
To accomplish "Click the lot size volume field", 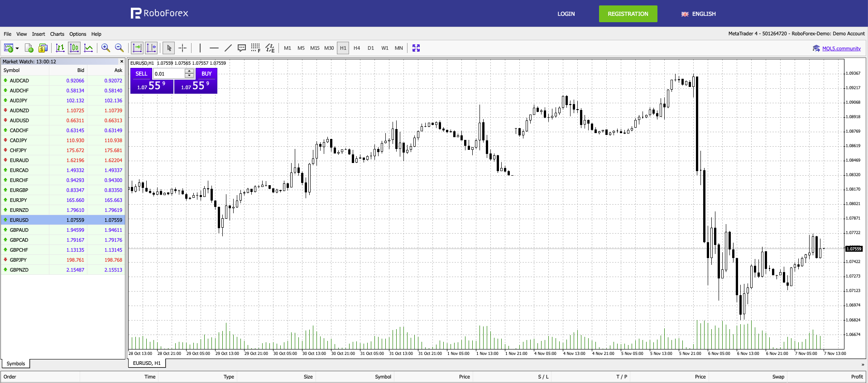I will coord(169,74).
